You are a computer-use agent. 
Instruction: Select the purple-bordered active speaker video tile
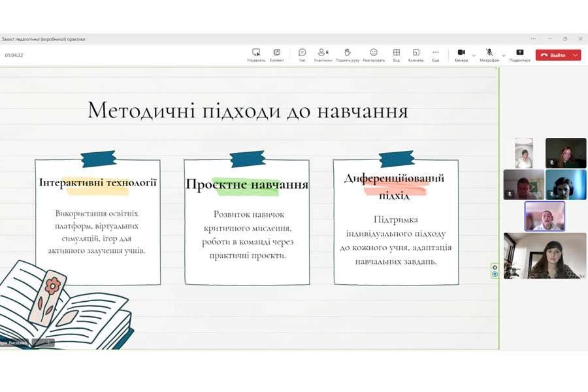click(544, 216)
